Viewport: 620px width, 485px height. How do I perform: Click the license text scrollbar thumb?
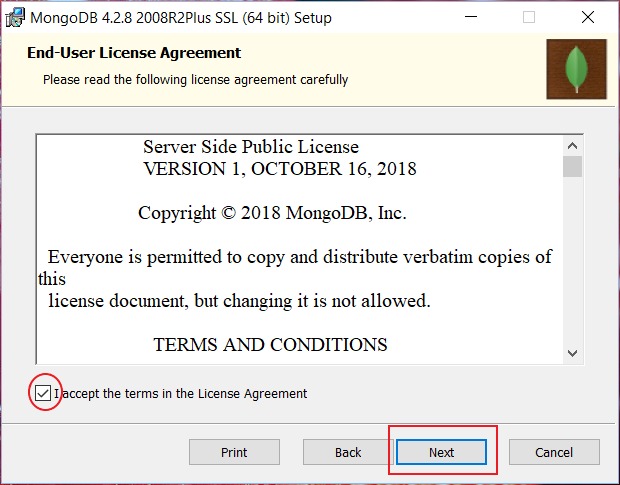572,166
